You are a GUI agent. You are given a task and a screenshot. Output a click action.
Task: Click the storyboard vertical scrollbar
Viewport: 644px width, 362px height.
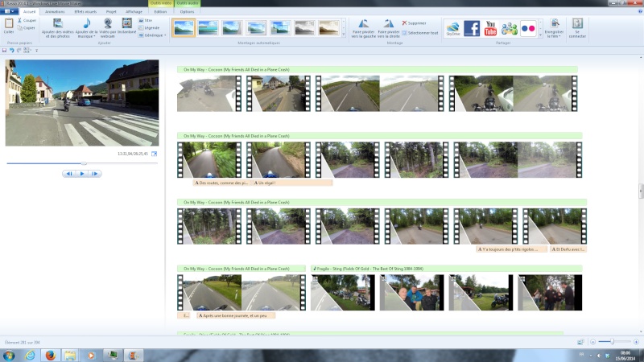641,191
